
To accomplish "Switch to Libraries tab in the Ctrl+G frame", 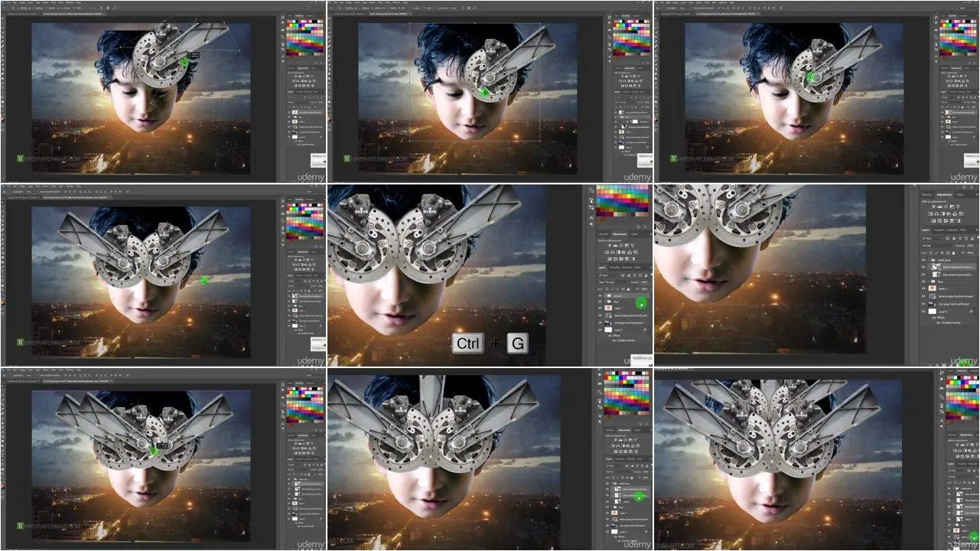I will tap(603, 234).
